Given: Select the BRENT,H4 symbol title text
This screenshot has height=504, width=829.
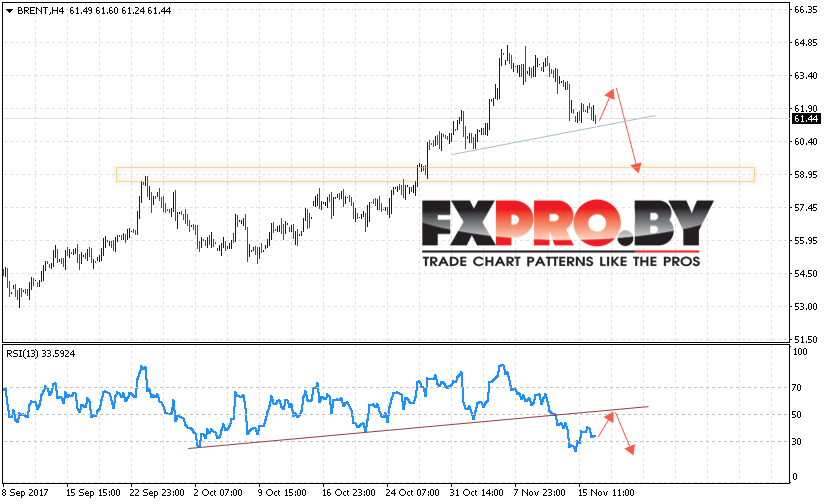Looking at the screenshot, I should (41, 11).
